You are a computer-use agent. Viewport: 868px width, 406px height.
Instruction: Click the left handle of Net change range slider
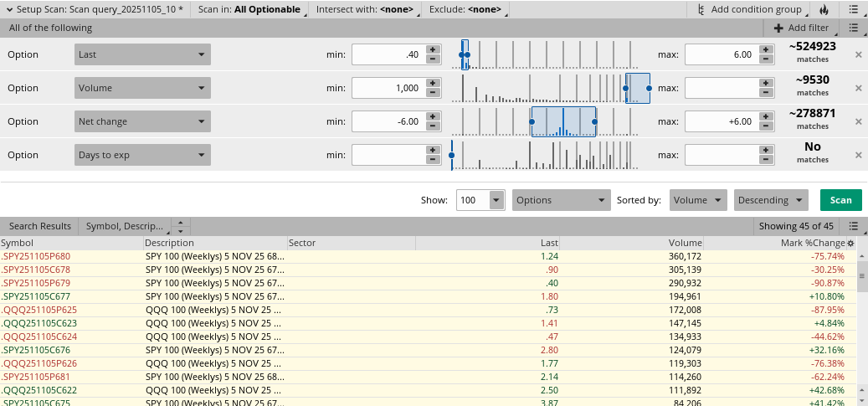click(x=532, y=121)
